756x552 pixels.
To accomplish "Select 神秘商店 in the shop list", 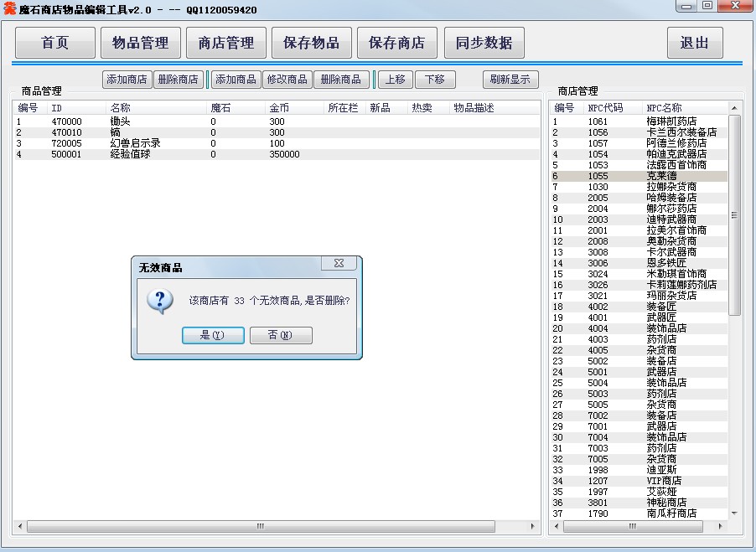I will tap(666, 503).
